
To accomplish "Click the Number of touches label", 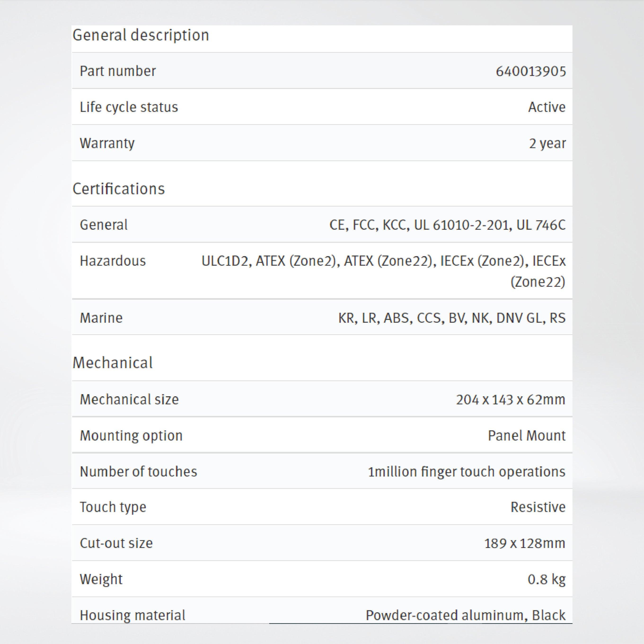I will 138,472.
